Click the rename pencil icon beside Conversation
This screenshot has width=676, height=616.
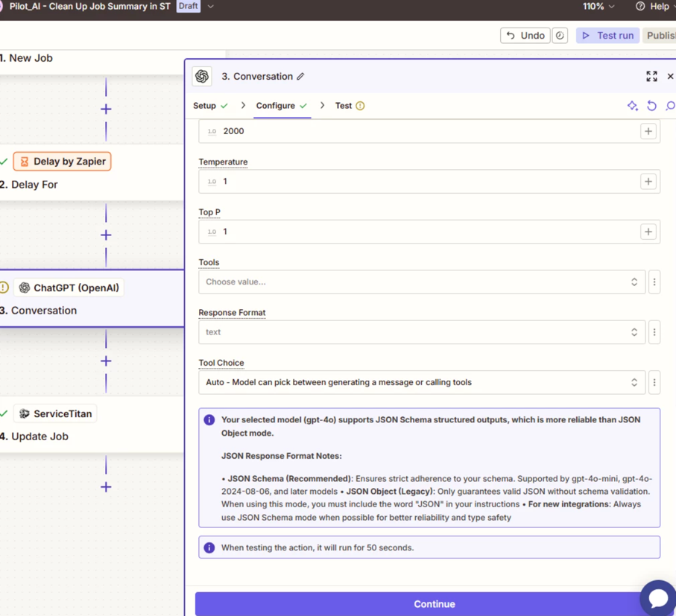pos(300,76)
